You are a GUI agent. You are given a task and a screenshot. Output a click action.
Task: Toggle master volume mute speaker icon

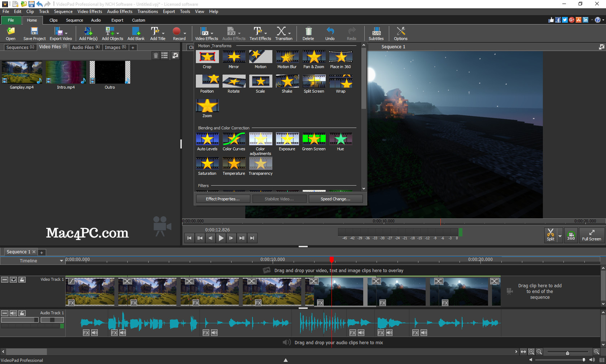(592, 360)
